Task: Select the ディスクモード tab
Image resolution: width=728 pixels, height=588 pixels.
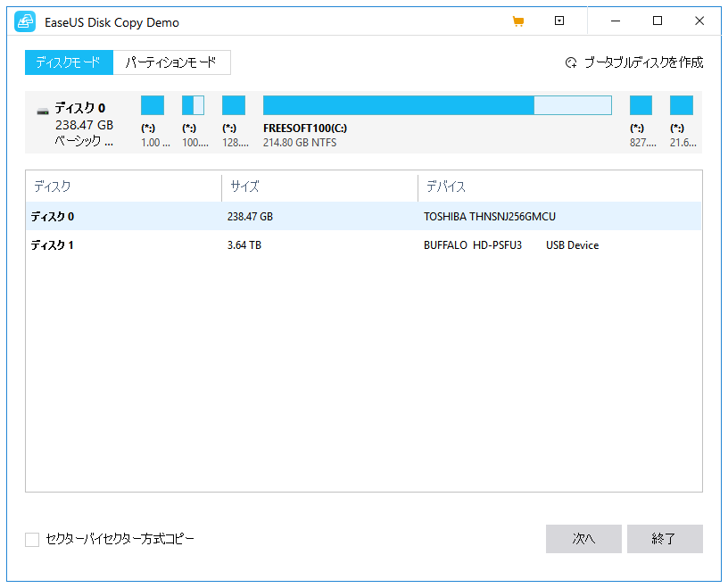Action: (68, 62)
